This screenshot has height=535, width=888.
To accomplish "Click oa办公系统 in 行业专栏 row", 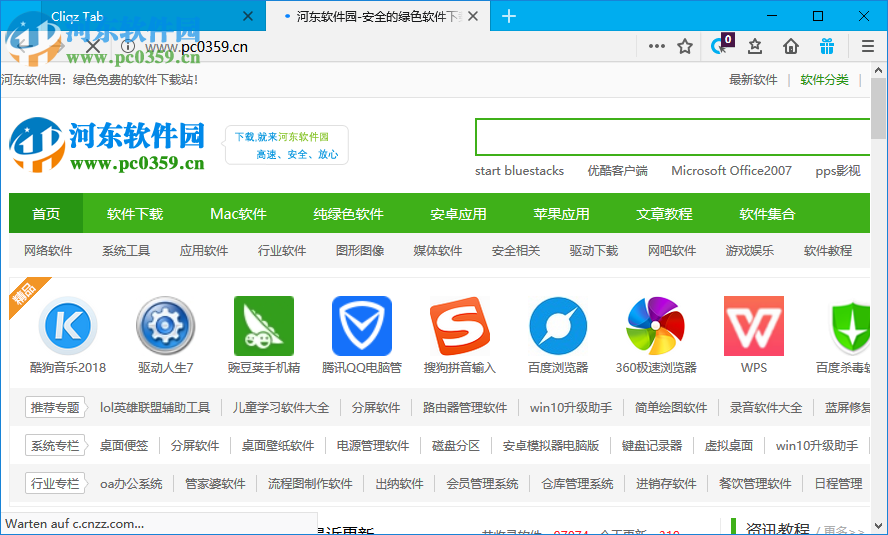I will pos(131,483).
